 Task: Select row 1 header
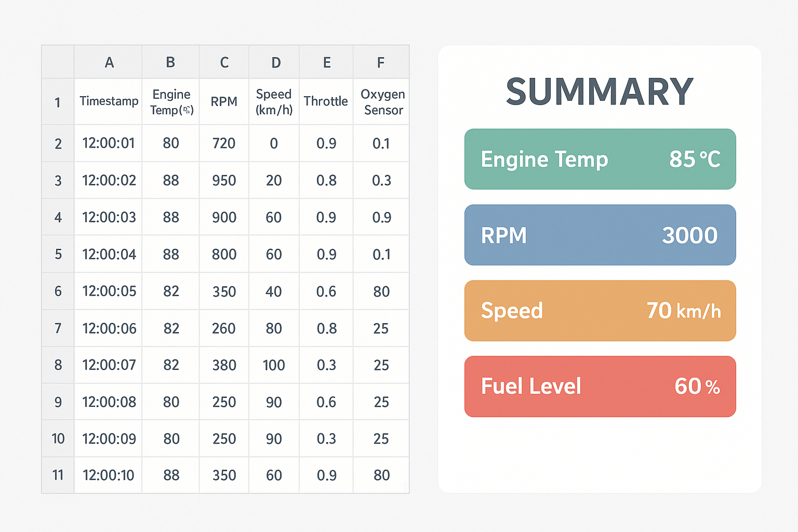pos(58,102)
